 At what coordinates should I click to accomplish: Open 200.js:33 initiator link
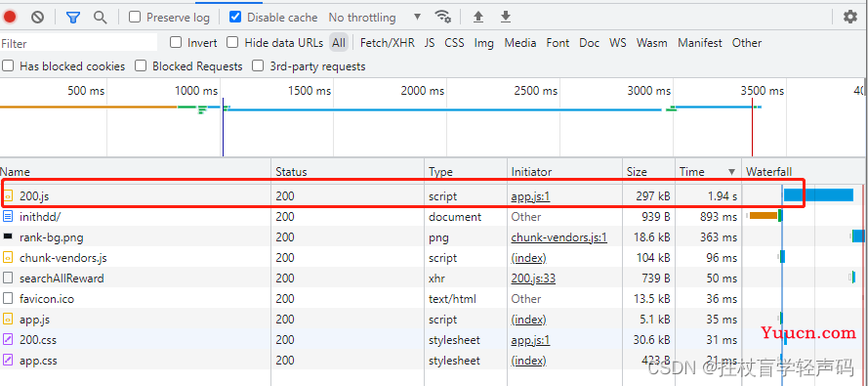click(x=533, y=279)
